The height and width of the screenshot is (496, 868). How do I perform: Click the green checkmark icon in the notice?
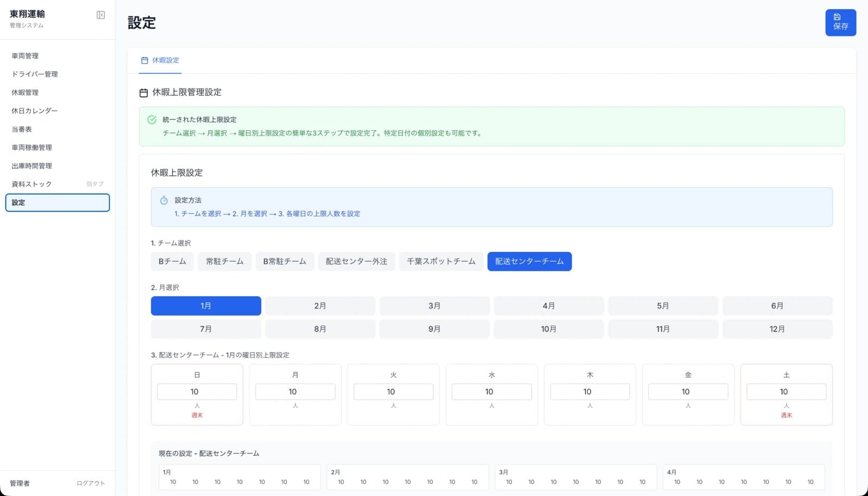coord(152,119)
